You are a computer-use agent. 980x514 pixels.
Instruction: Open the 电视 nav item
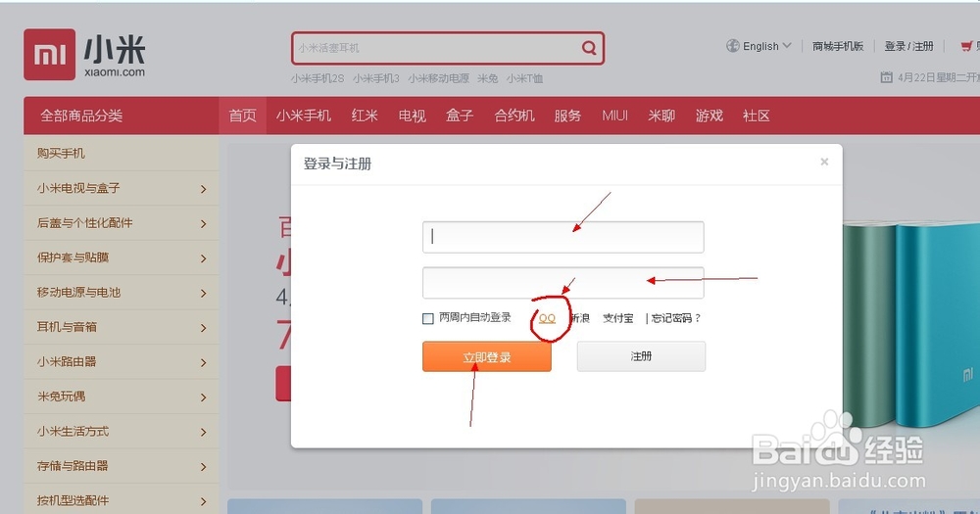tap(412, 116)
